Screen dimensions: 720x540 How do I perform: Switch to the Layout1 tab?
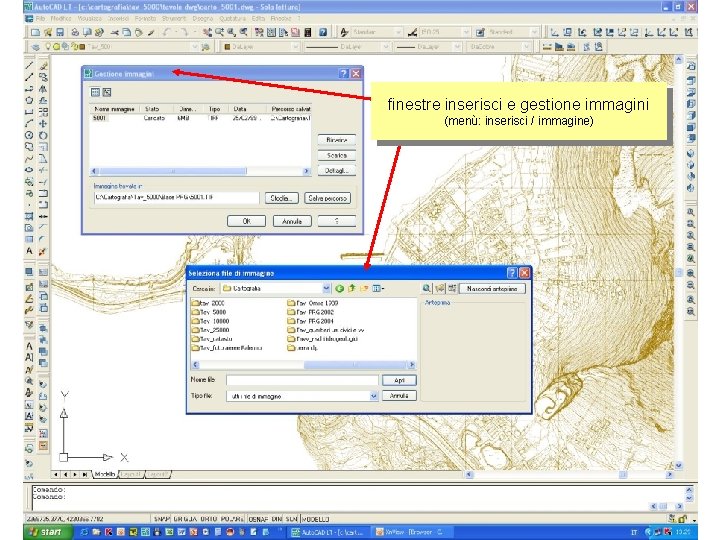tap(131, 474)
